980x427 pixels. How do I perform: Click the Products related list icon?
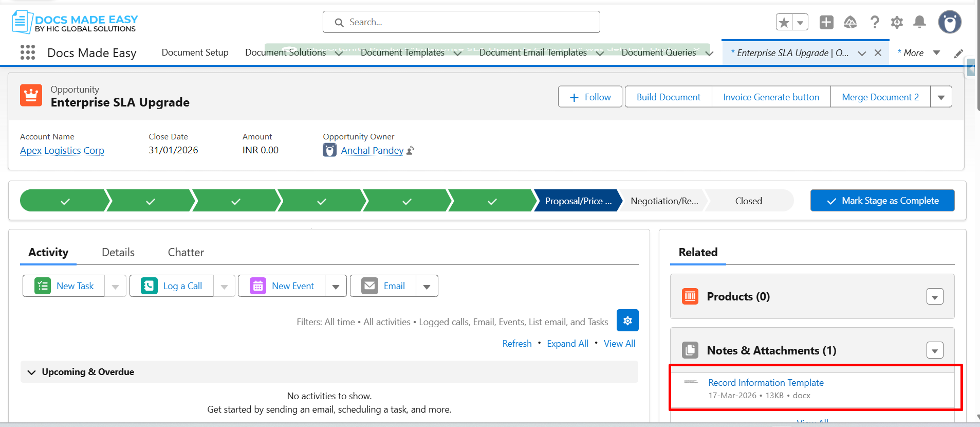(690, 296)
